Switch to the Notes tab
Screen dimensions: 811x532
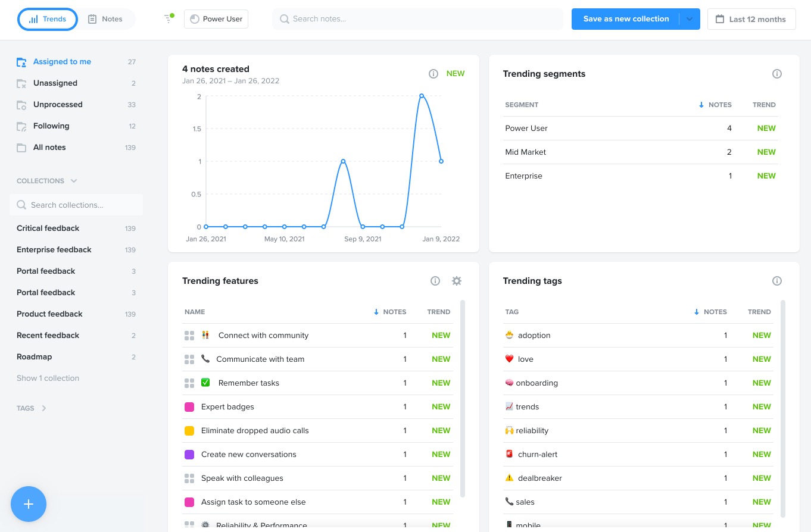(x=106, y=18)
